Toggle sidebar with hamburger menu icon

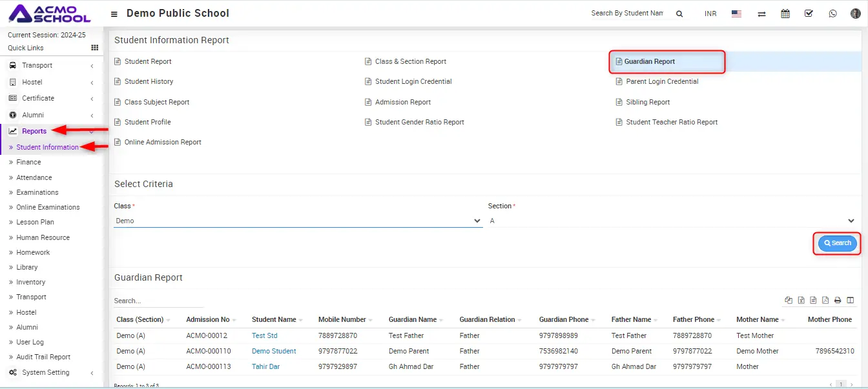114,14
